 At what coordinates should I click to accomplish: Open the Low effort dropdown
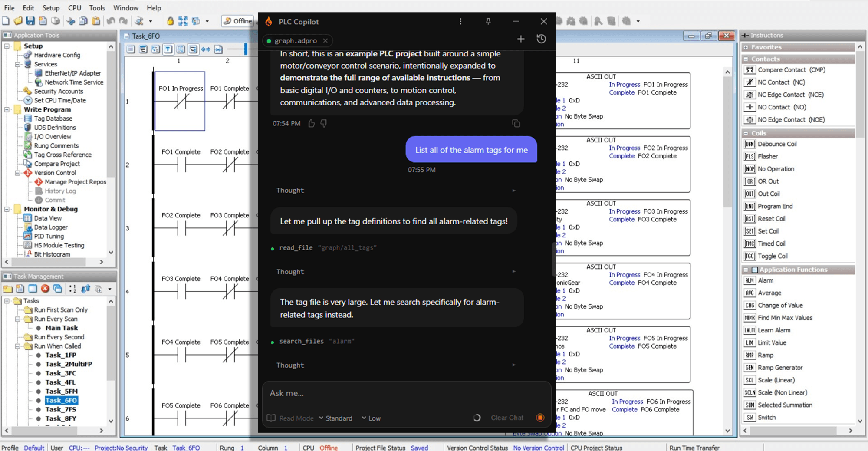click(371, 418)
